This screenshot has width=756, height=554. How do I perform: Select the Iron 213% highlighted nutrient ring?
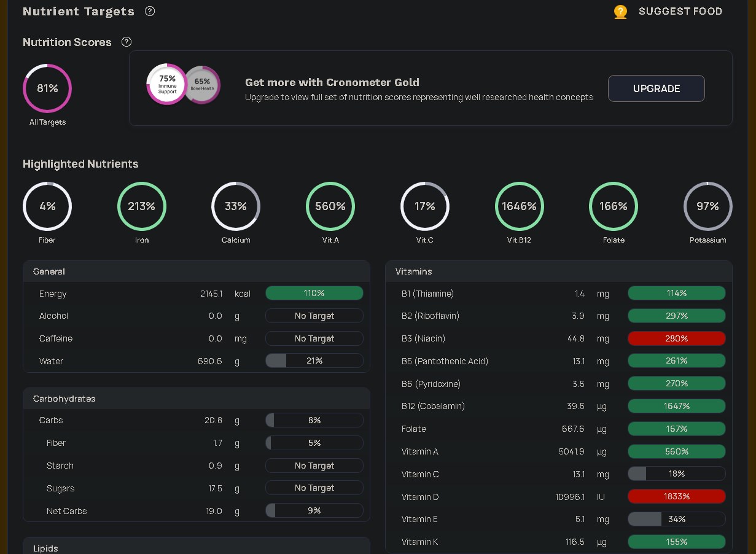[x=142, y=206]
